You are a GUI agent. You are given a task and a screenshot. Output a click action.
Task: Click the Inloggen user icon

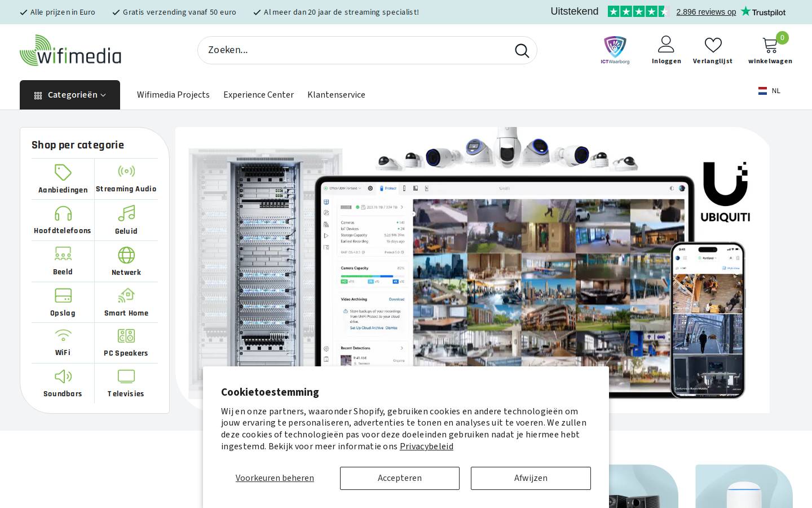click(666, 44)
